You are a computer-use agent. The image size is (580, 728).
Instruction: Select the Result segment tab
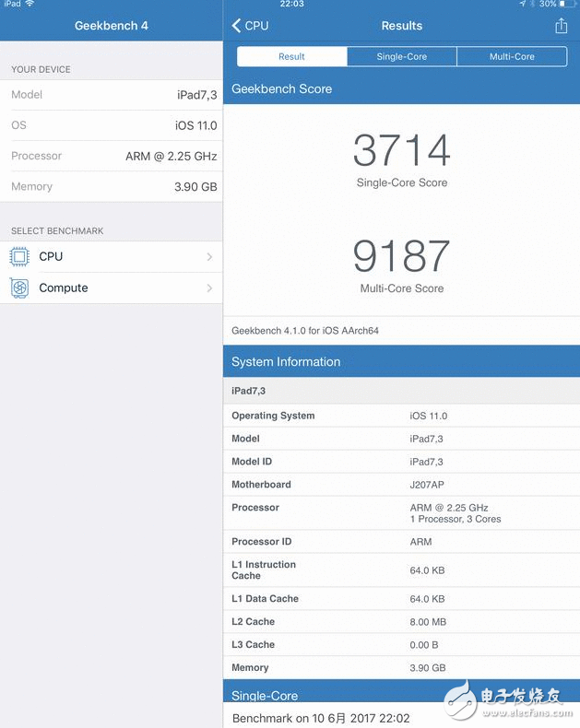pyautogui.click(x=291, y=56)
